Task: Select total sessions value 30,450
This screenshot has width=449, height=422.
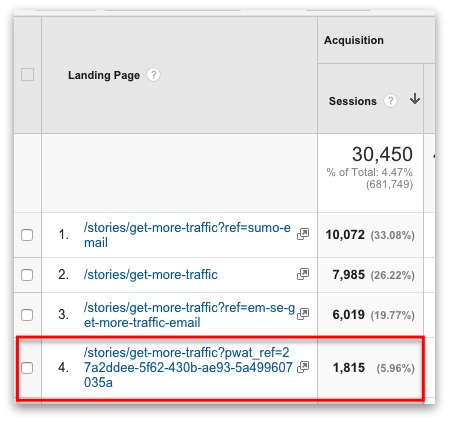Action: tap(382, 154)
